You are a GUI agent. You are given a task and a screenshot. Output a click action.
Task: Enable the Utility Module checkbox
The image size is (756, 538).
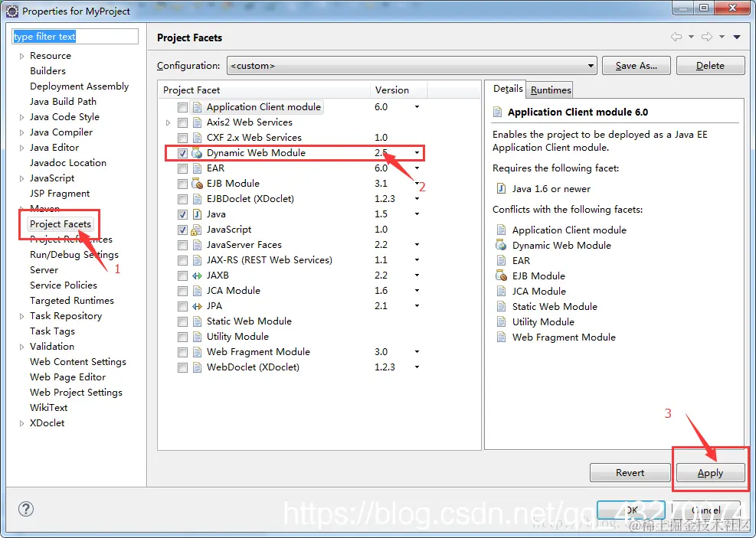click(183, 337)
